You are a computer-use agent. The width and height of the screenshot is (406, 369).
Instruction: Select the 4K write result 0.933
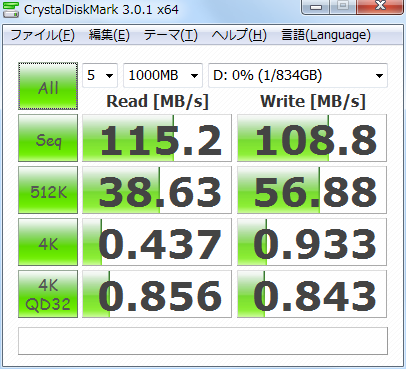(x=312, y=242)
